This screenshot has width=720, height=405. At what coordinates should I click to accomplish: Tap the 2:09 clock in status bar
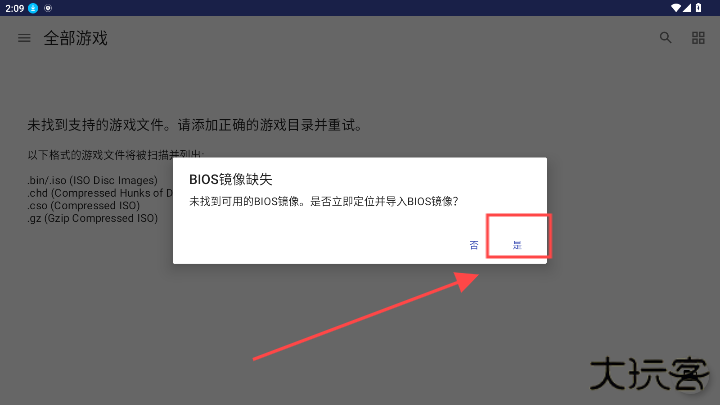tap(15, 8)
